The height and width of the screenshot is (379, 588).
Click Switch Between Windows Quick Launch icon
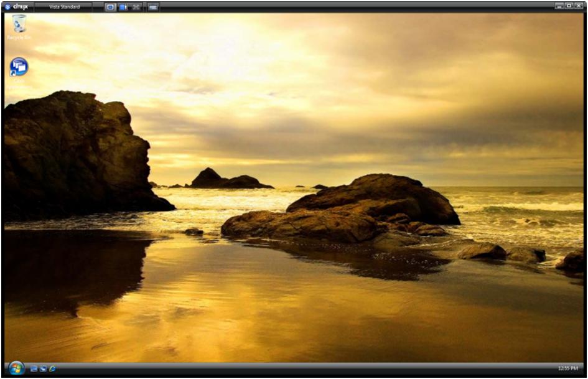[43, 369]
